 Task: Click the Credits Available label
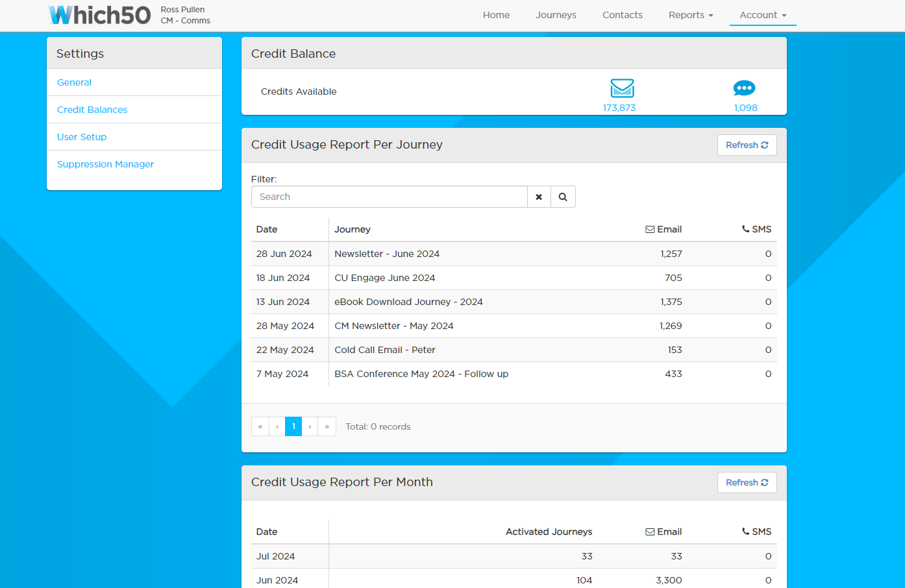pyautogui.click(x=299, y=92)
